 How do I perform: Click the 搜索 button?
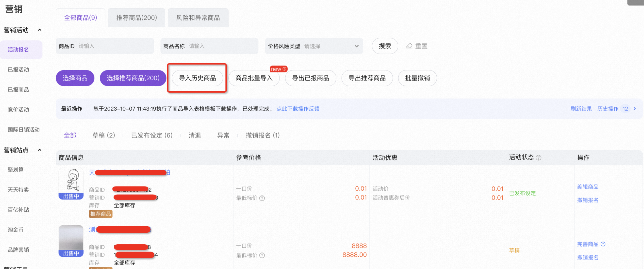coord(385,46)
